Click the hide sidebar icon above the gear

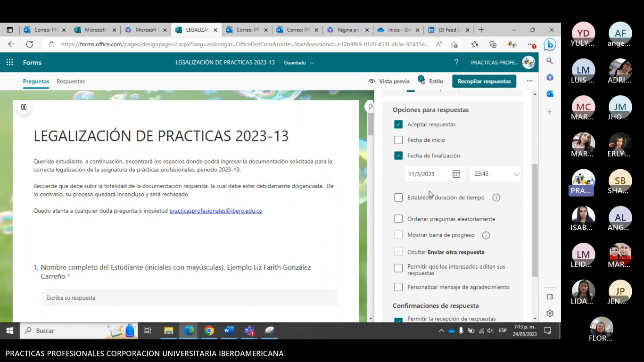click(550, 296)
